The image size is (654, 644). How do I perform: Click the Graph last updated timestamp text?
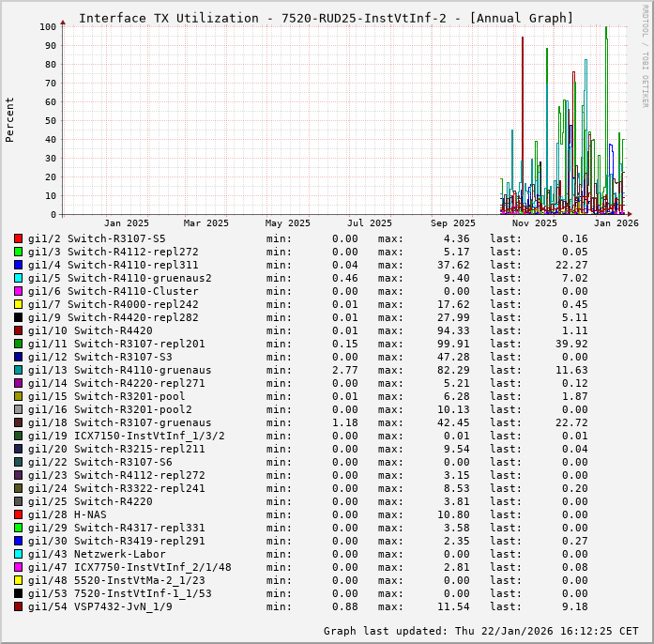(480, 631)
